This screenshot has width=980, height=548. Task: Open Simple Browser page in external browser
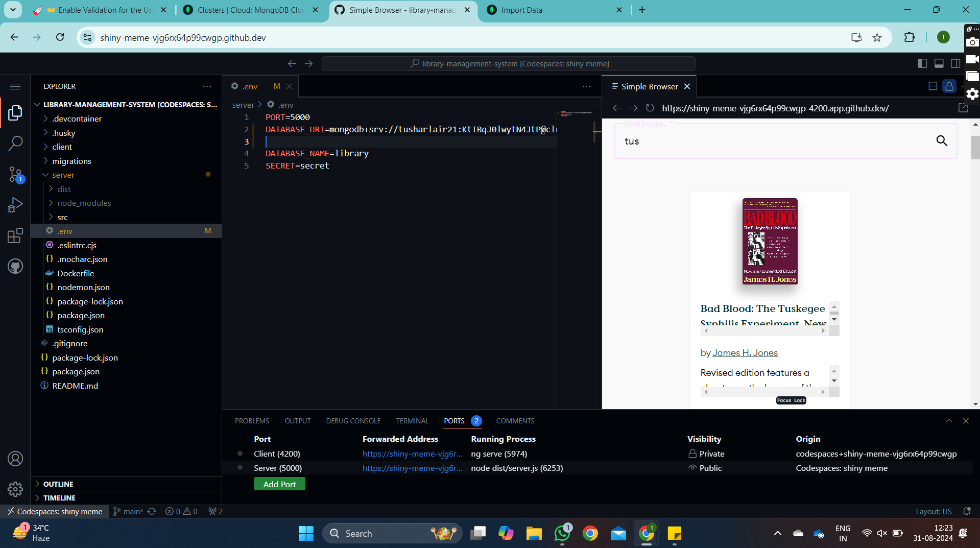963,108
